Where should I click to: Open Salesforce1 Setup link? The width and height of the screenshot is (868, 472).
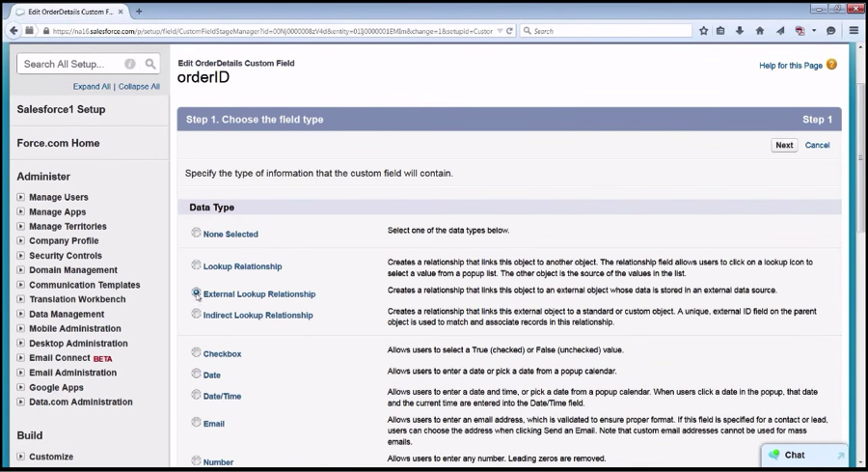tap(61, 109)
